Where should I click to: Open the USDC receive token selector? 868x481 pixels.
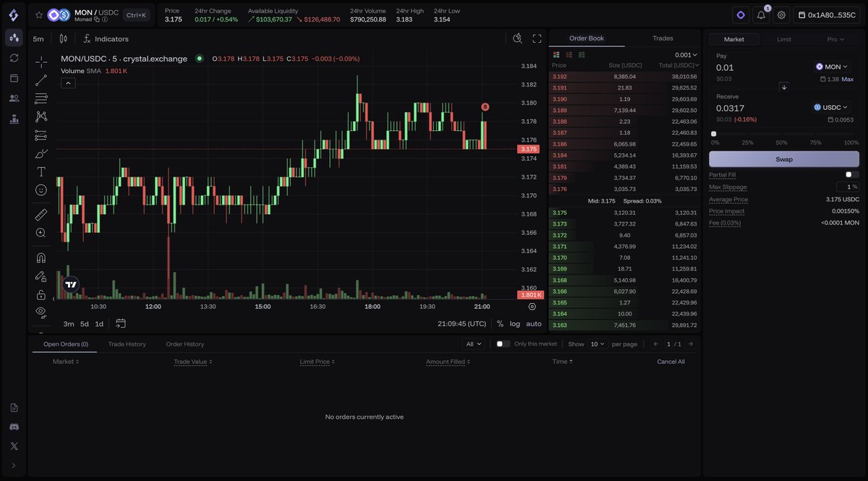tap(830, 107)
